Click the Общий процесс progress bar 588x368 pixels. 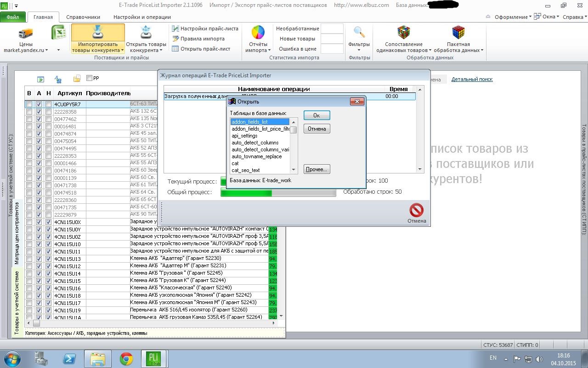[278, 192]
